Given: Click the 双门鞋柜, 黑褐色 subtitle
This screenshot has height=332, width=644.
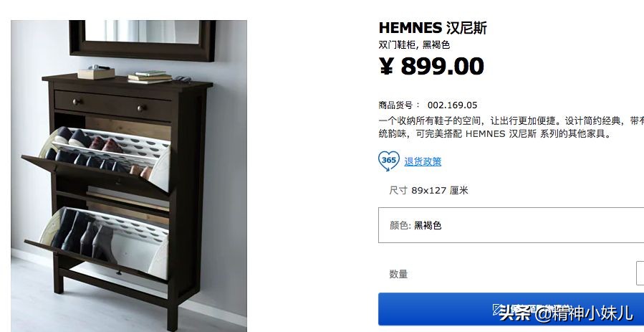Looking at the screenshot, I should (x=414, y=44).
